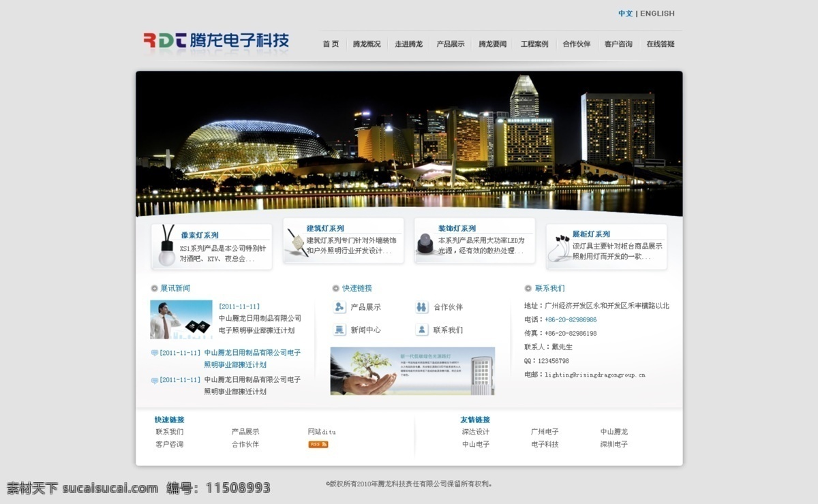Click the 展柜灯系列 cabinet light image
This screenshot has height=504, width=818.
point(559,248)
